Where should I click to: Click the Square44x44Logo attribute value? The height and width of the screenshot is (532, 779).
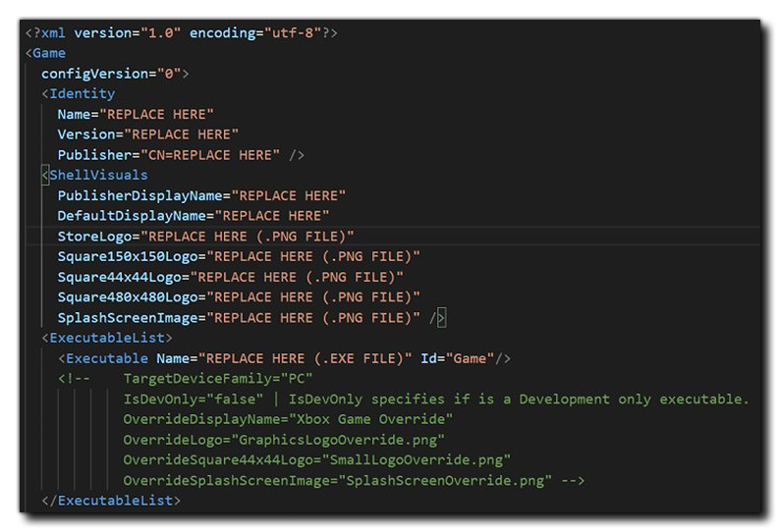point(297,277)
